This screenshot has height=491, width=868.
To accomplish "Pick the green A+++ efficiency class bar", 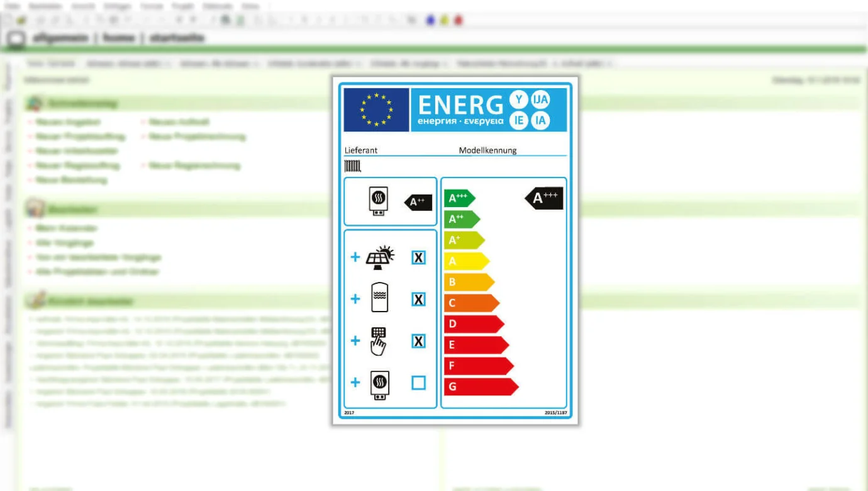I will tap(459, 198).
